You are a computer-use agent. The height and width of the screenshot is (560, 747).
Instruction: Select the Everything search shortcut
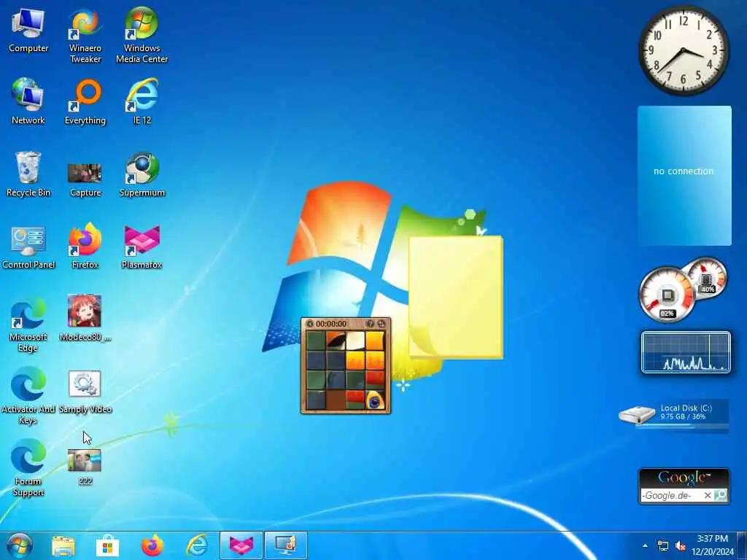85,102
